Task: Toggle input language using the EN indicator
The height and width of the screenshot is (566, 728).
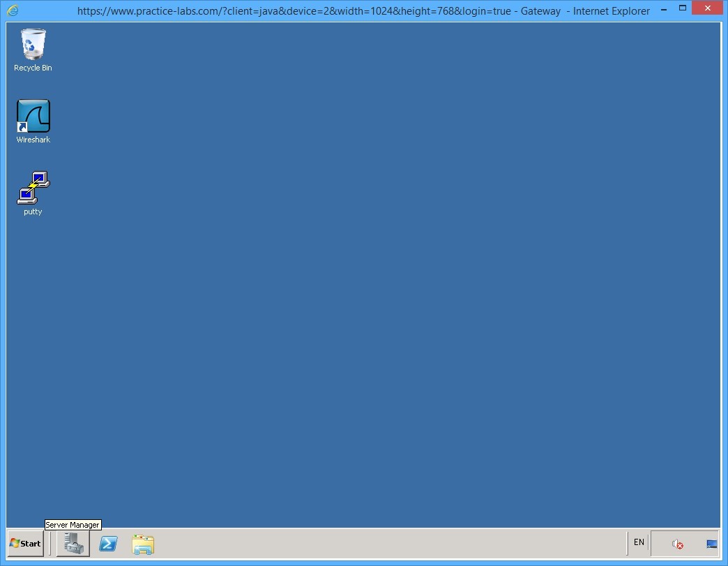Action: pos(638,542)
